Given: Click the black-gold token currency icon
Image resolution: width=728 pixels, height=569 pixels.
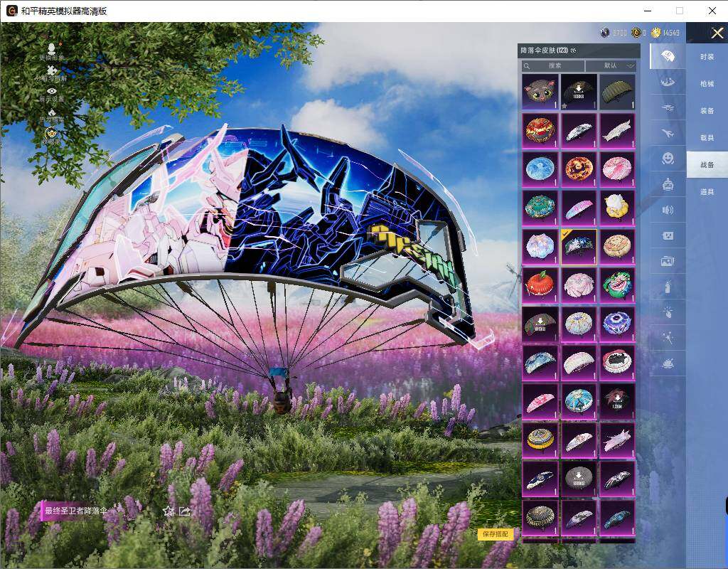Looking at the screenshot, I should [636, 33].
